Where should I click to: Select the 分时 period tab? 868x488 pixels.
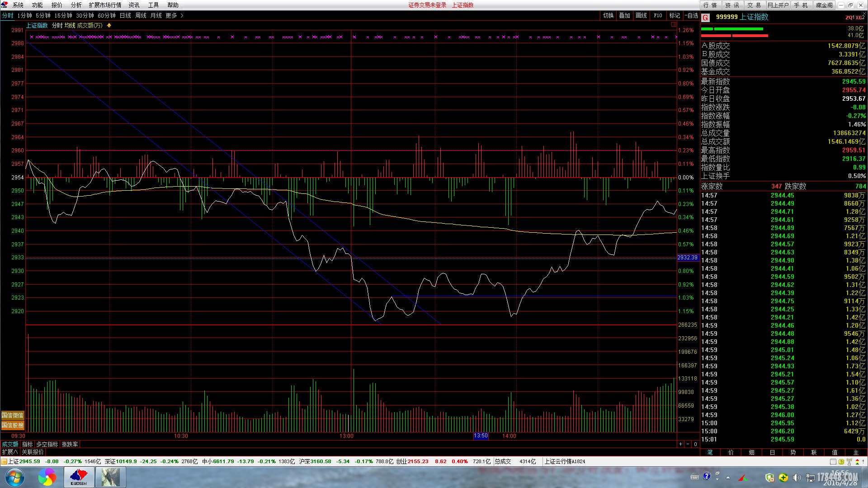8,15
